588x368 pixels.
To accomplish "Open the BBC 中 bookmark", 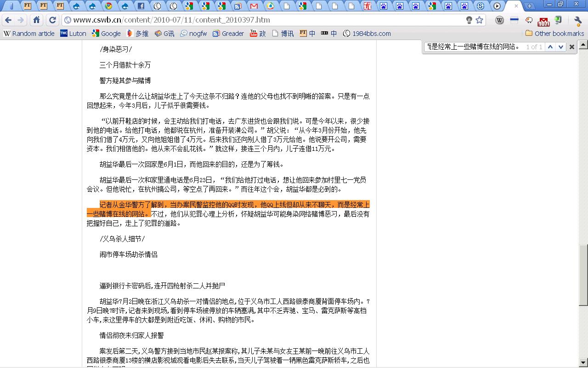I will (329, 34).
